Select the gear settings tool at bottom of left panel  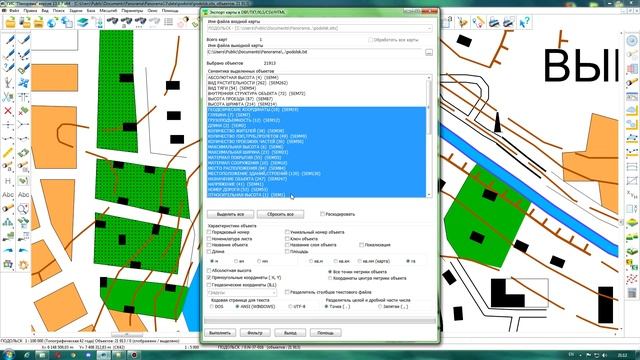pos(23,264)
